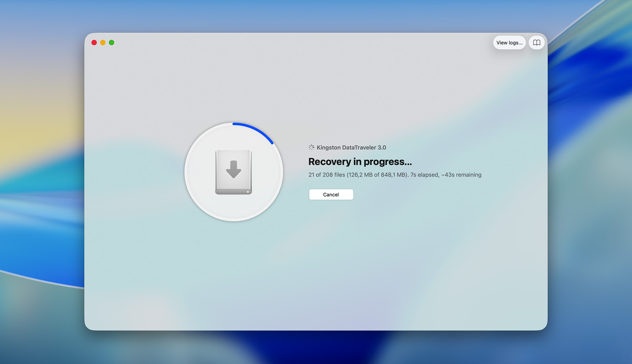Image resolution: width=632 pixels, height=364 pixels.
Task: Click the green zoom window control
Action: (x=111, y=42)
